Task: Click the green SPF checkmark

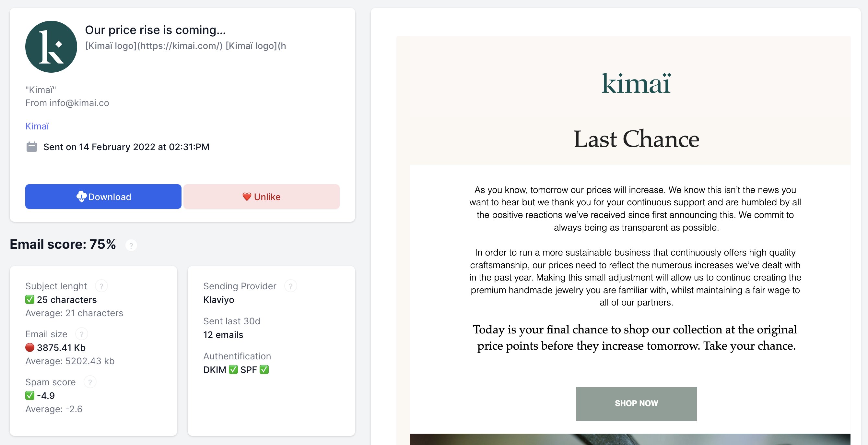Action: pyautogui.click(x=264, y=369)
